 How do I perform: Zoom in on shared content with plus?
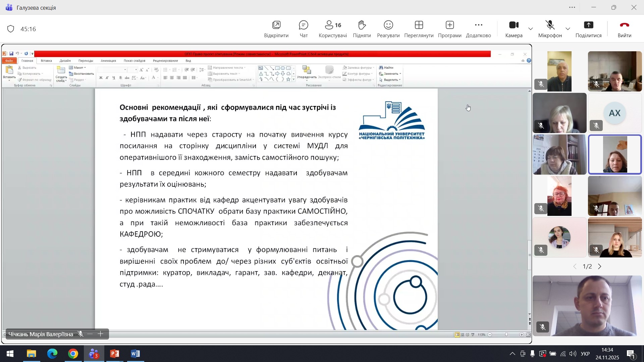pyautogui.click(x=101, y=334)
